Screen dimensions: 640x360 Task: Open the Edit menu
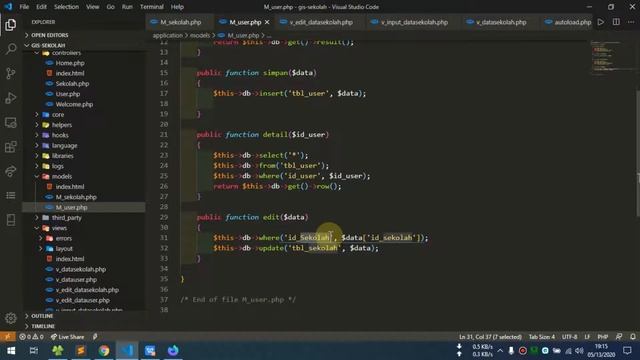[41, 7]
